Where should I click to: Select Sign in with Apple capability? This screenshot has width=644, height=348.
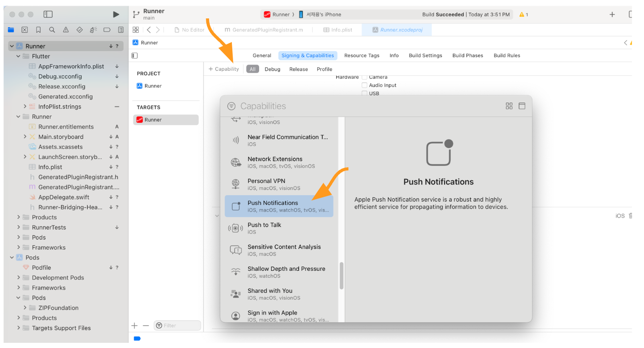pos(279,316)
